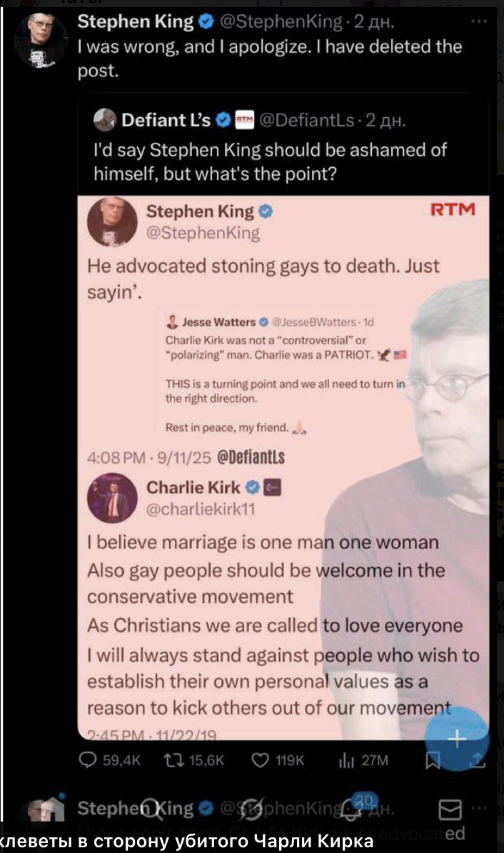
Task: Open Stephen King's profile picture at the top
Action: 40,41
